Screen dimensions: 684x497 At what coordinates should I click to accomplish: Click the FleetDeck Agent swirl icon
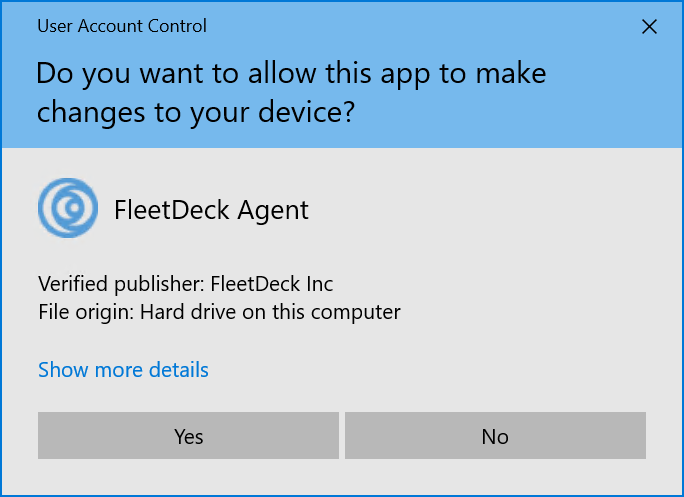(x=68, y=209)
